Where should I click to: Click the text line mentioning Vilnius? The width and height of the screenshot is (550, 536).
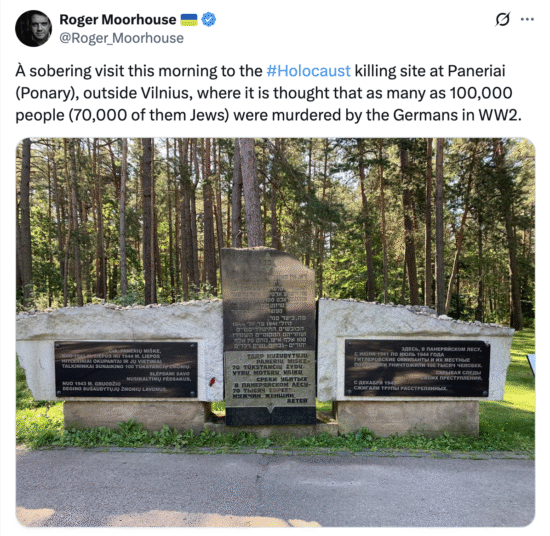[264, 93]
